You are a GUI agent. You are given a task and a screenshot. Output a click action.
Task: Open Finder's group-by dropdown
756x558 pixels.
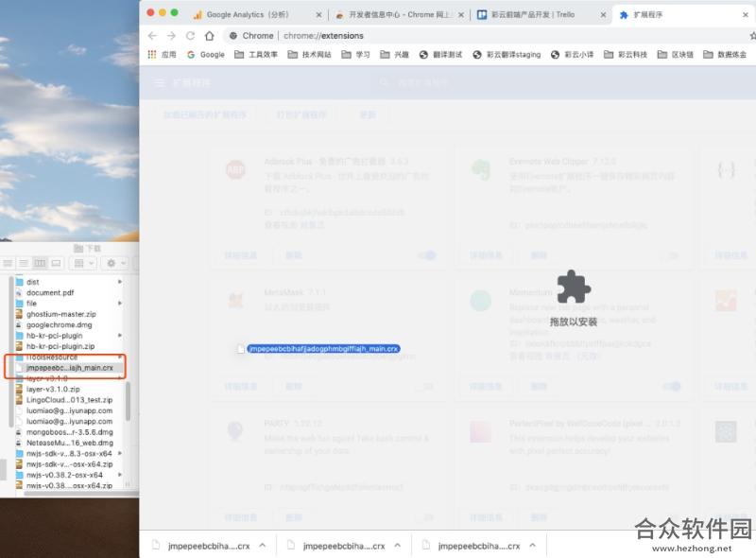point(83,263)
